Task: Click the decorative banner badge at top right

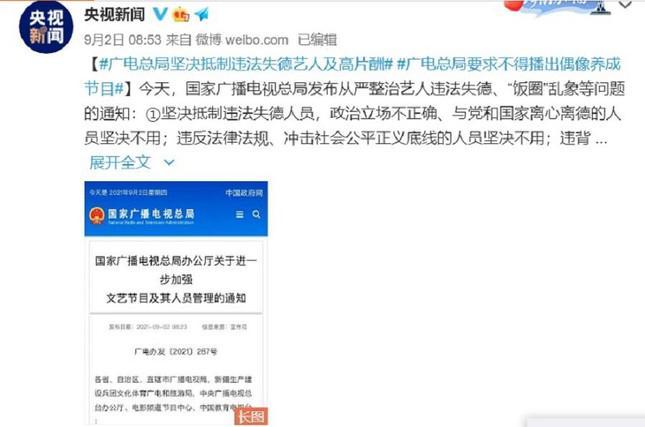Action: pos(557,7)
